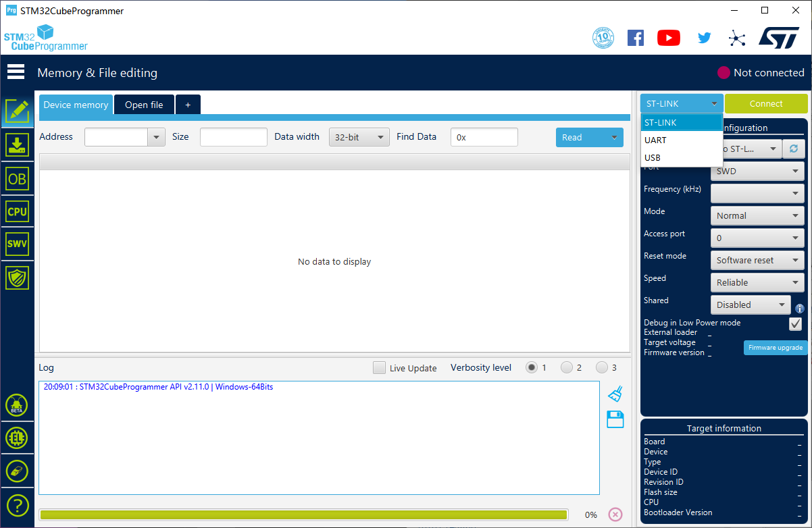Open the OB option bytes panel
Viewport: 812px width, 528px height.
(x=17, y=178)
